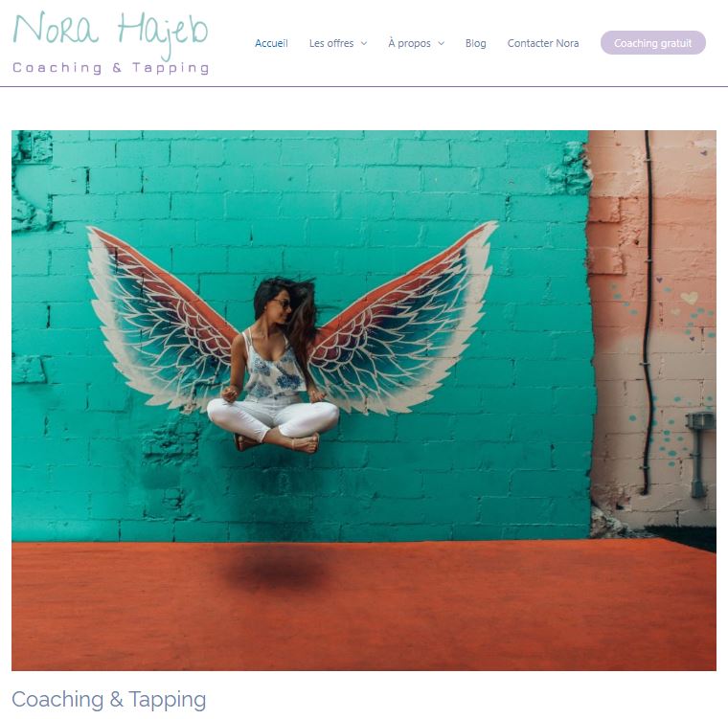The width and height of the screenshot is (728, 719).
Task: Click the black cable on the pink wall
Action: (647, 313)
